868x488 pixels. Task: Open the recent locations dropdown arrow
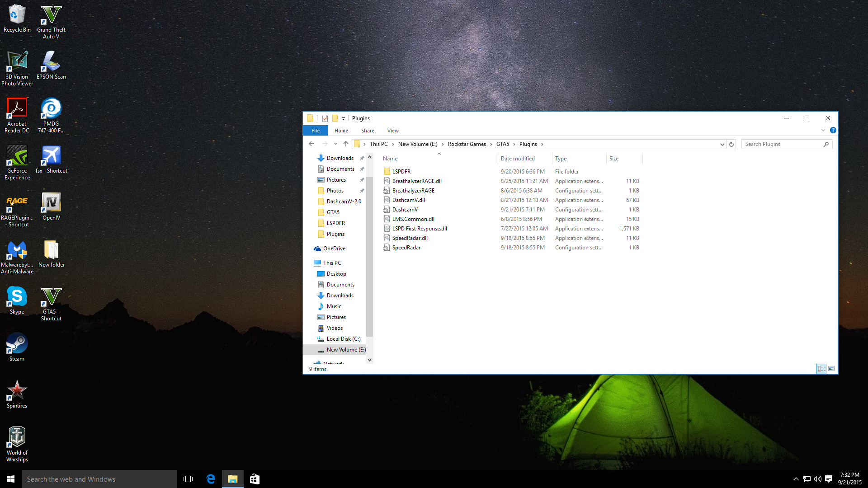point(335,144)
